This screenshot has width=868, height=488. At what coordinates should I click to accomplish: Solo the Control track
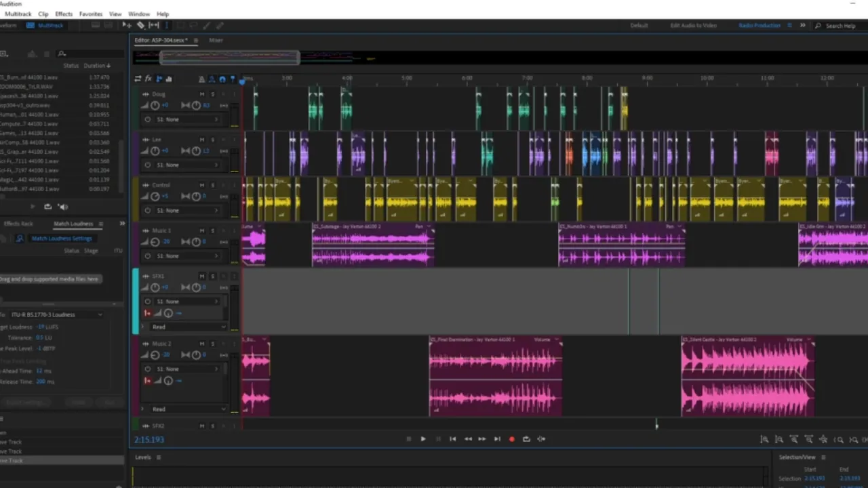(212, 185)
